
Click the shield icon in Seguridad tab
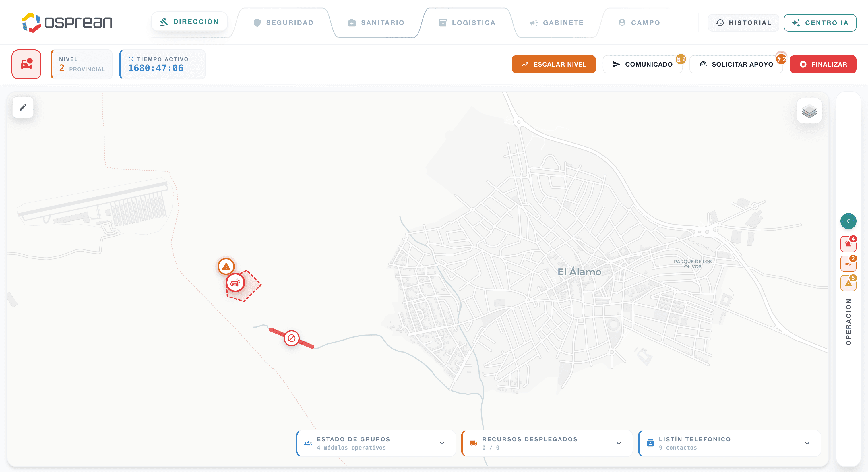tap(257, 23)
